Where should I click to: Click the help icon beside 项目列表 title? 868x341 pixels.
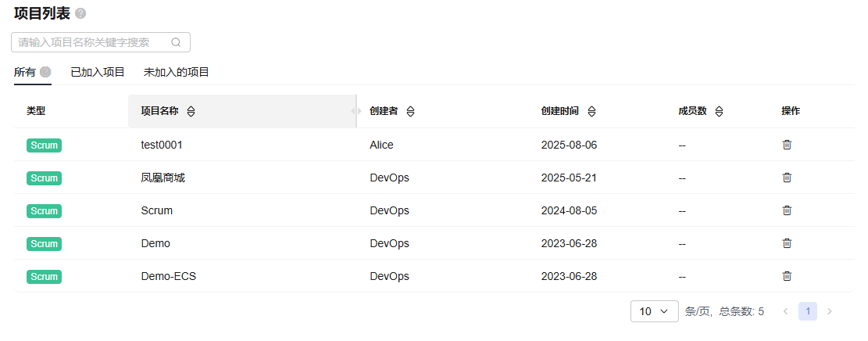point(81,13)
